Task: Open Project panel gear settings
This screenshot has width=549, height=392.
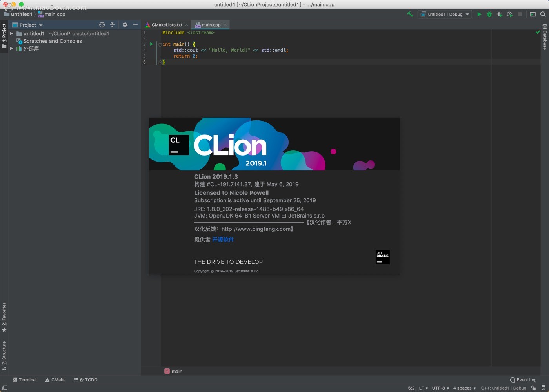Action: pos(125,25)
